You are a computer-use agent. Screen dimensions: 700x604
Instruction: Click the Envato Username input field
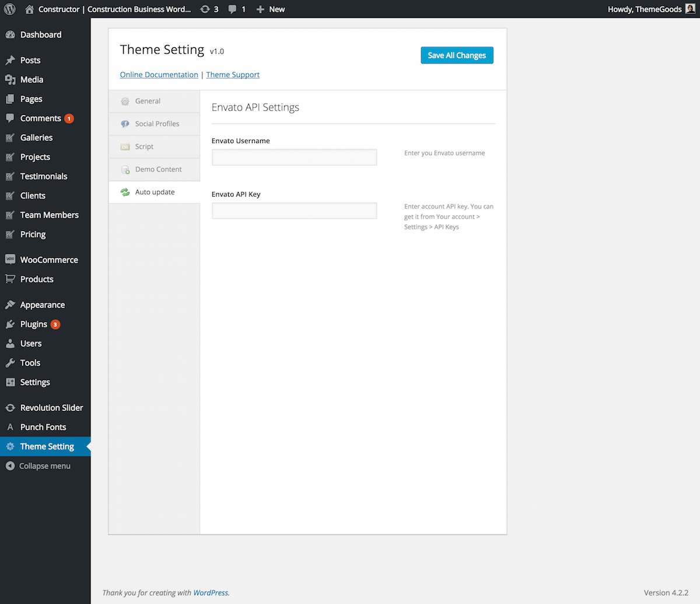(294, 157)
